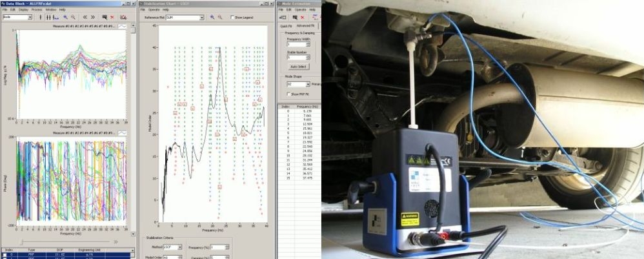The image size is (644, 259).
Task: Adjust the Frequency Width stepper arrows
Action: (308, 44)
